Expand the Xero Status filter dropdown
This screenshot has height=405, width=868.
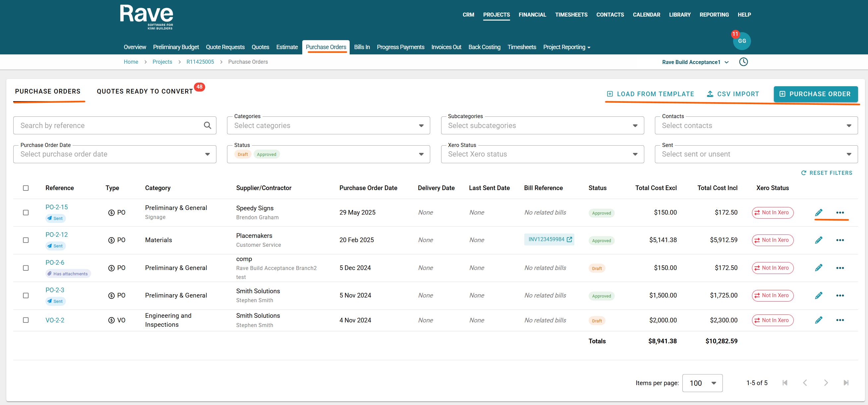point(635,154)
